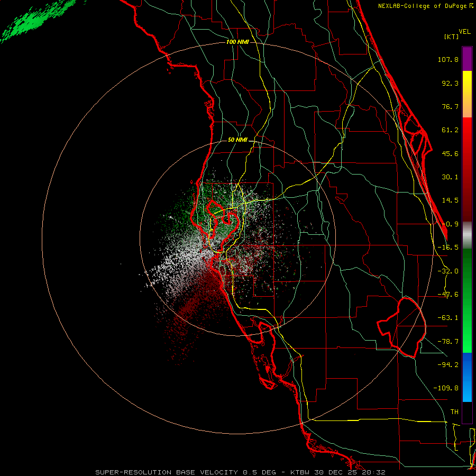Click the -16.5 velocity scale value
The height and width of the screenshot is (476, 476).
[x=448, y=248]
